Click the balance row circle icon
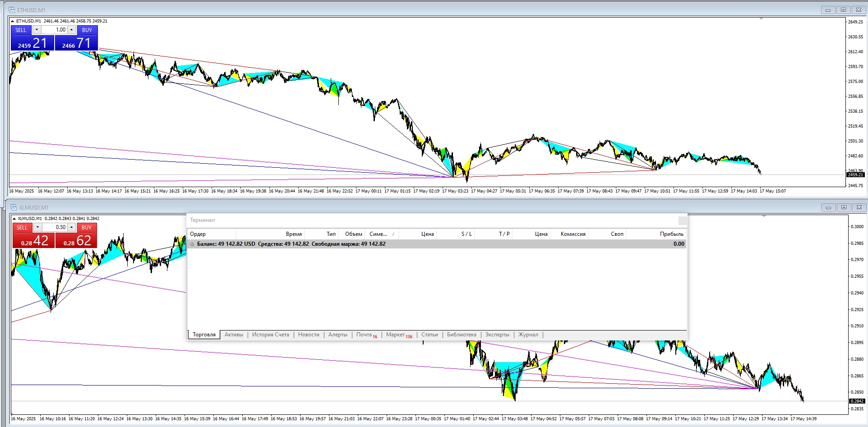 tap(192, 244)
